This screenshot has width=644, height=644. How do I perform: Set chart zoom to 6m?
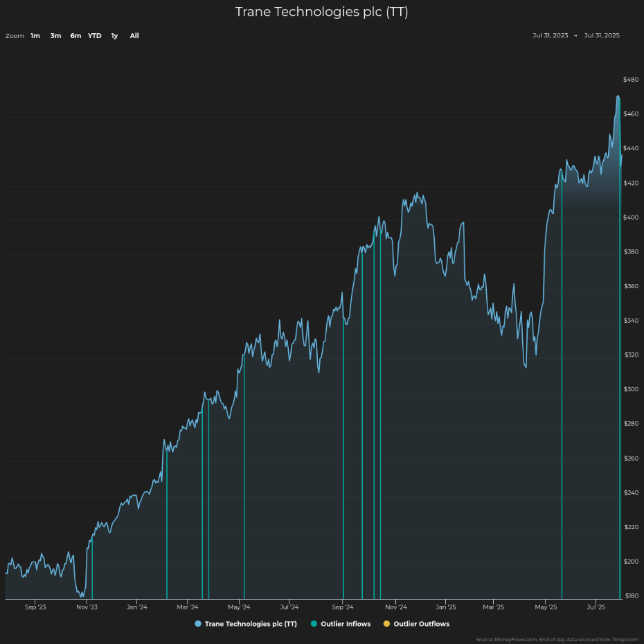coord(75,36)
